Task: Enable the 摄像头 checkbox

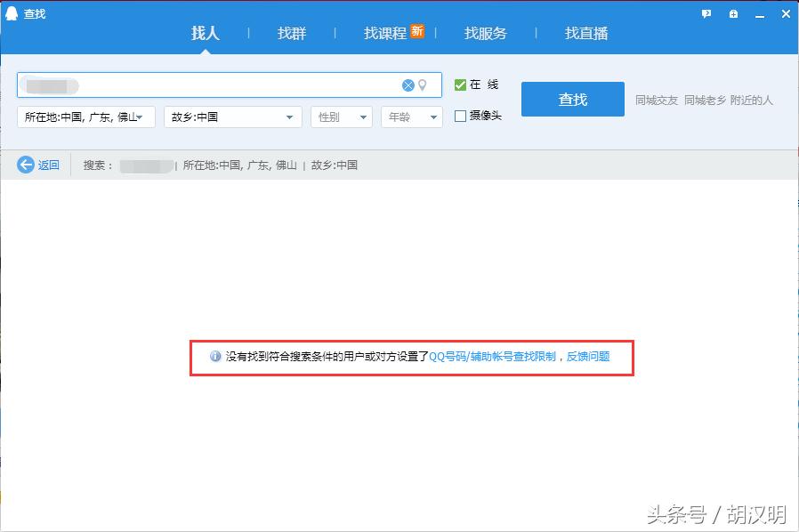Action: coord(460,115)
